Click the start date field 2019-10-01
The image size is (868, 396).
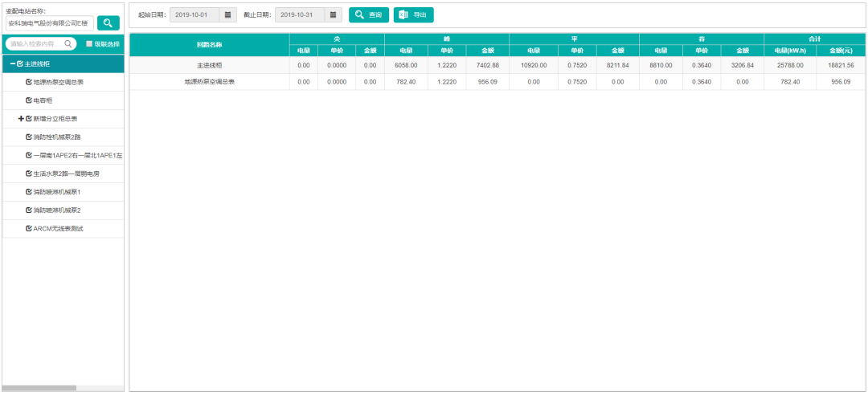[194, 15]
